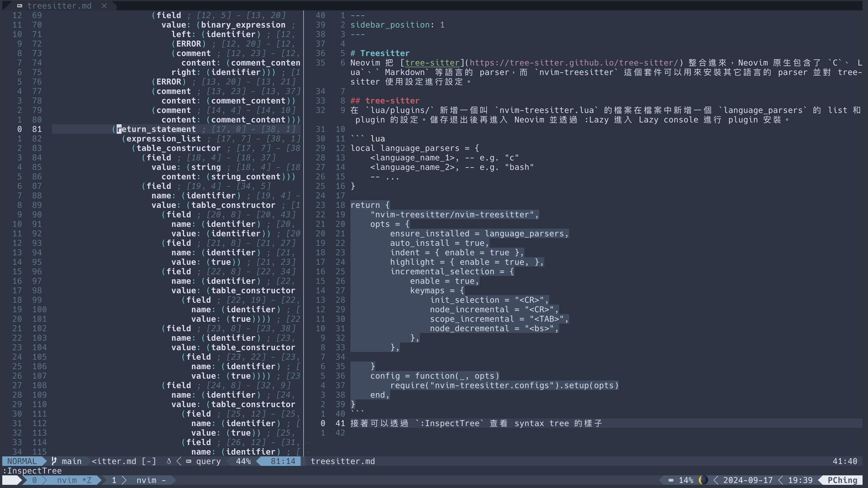This screenshot has width=868, height=488.
Task: Click ensure_installed = language_parsers line
Action: coord(479,234)
